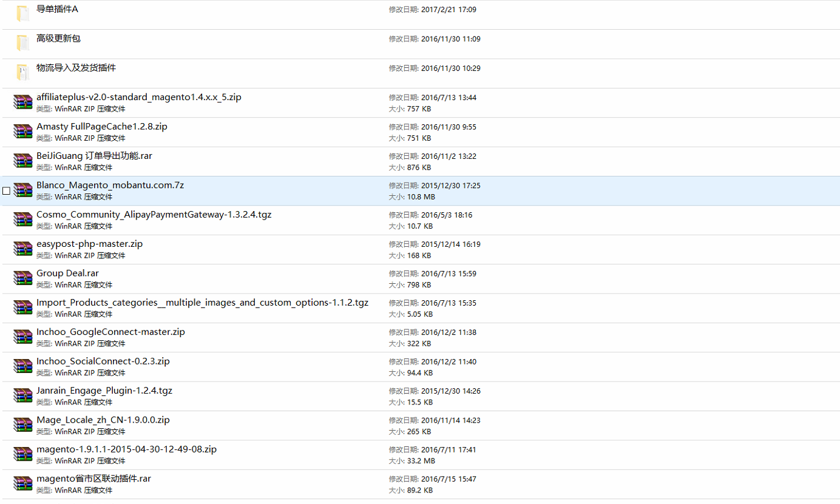Click the archive icon of magento省市区联动插件.rar

(x=22, y=483)
